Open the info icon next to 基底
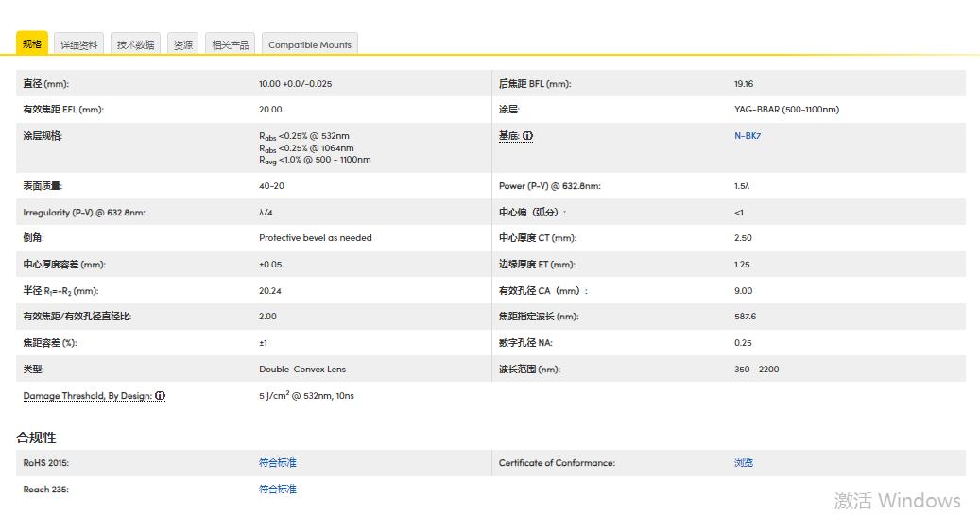Screen dimensions: 980x516 point(527,135)
